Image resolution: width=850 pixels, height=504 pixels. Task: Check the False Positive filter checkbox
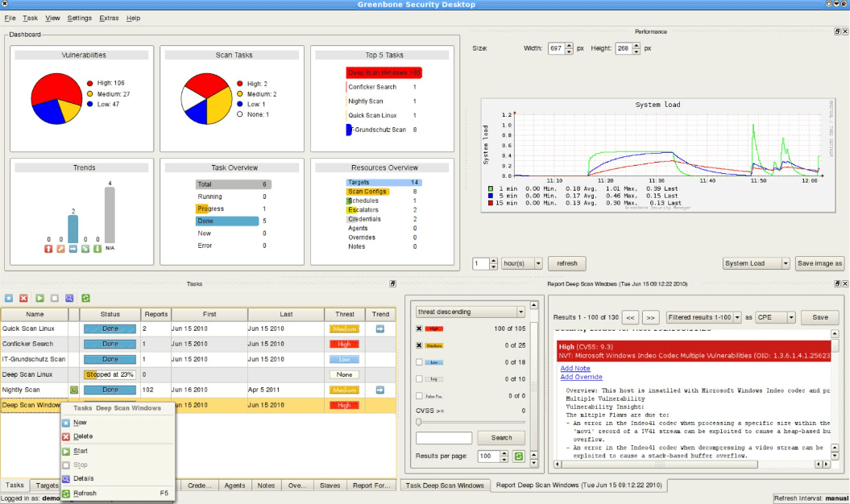[x=419, y=396]
